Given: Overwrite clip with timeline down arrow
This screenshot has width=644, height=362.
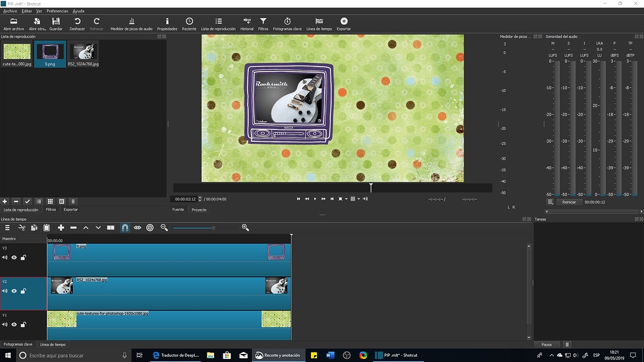Looking at the screenshot, I should click(98, 228).
